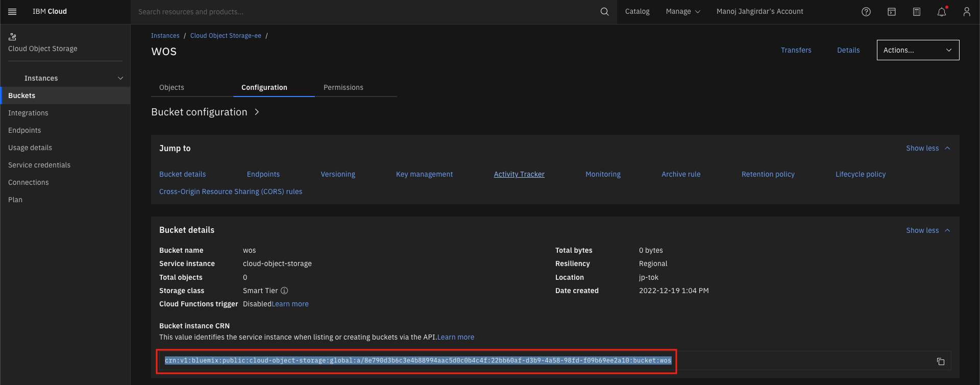Click the Regional resiliency value

653,263
